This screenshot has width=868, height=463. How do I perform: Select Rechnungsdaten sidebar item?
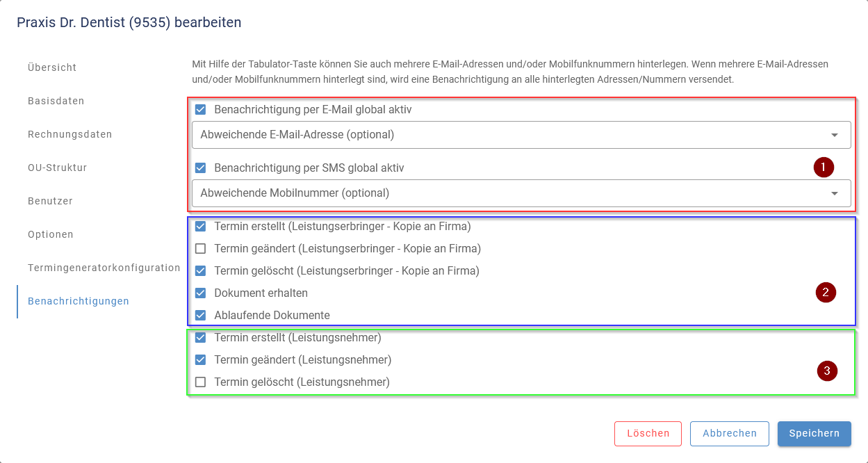69,134
